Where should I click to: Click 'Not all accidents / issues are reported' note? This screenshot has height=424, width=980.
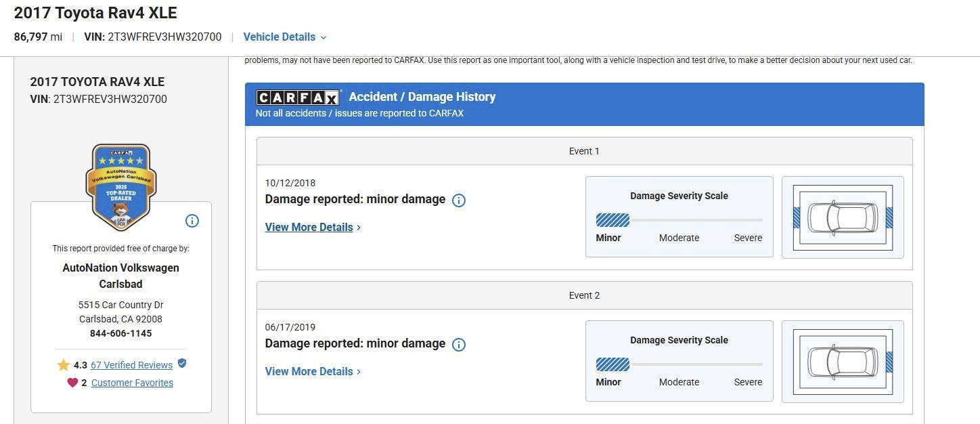click(359, 114)
